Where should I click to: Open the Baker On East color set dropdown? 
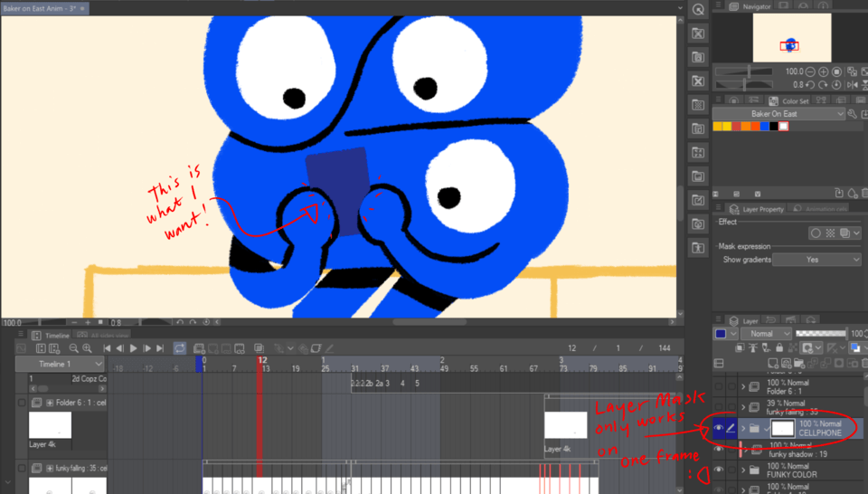(778, 113)
